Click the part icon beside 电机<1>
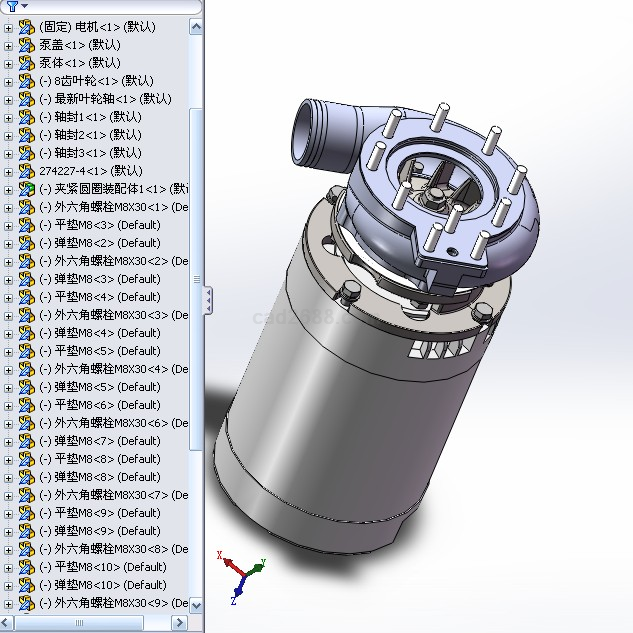Image resolution: width=633 pixels, height=633 pixels. pos(27,27)
